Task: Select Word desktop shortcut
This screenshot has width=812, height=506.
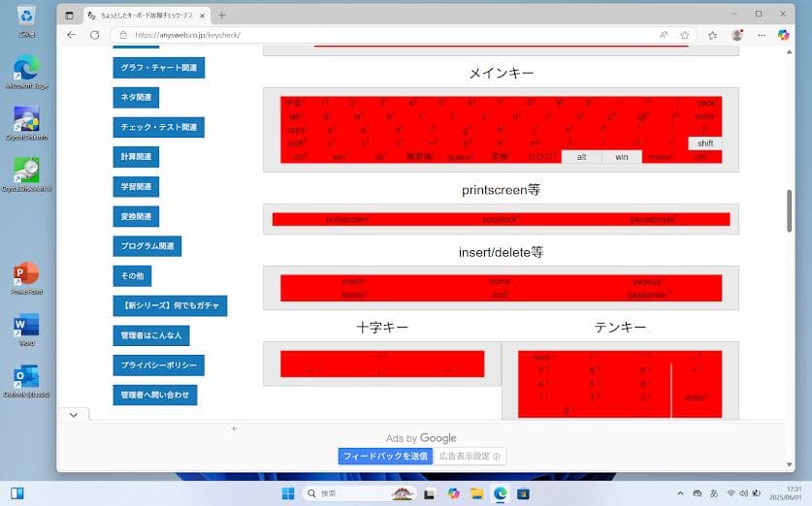Action: pyautogui.click(x=26, y=329)
